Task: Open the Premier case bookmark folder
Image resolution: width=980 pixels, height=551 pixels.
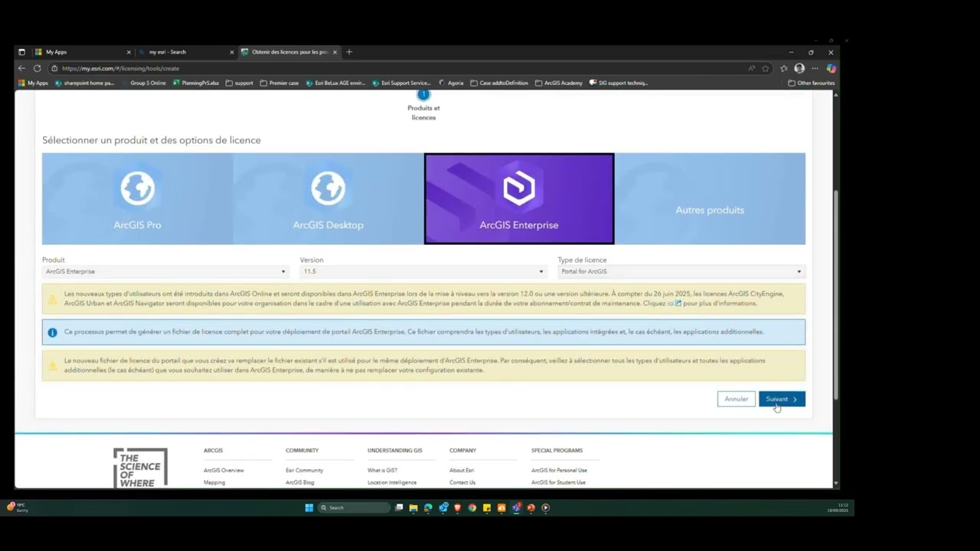Action: [279, 83]
